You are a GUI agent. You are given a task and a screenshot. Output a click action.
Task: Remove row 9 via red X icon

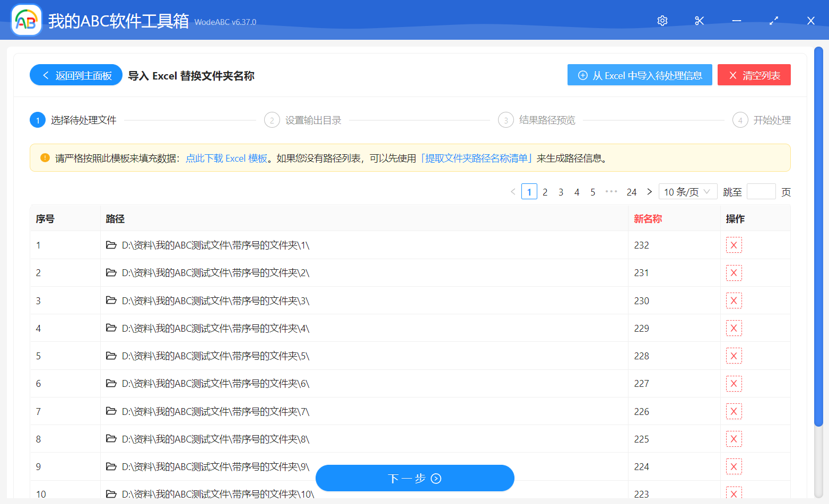(x=734, y=467)
